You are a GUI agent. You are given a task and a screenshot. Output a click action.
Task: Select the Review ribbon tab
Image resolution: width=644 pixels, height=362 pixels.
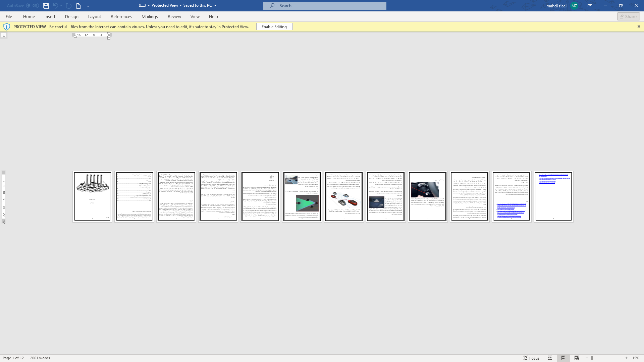174,16
